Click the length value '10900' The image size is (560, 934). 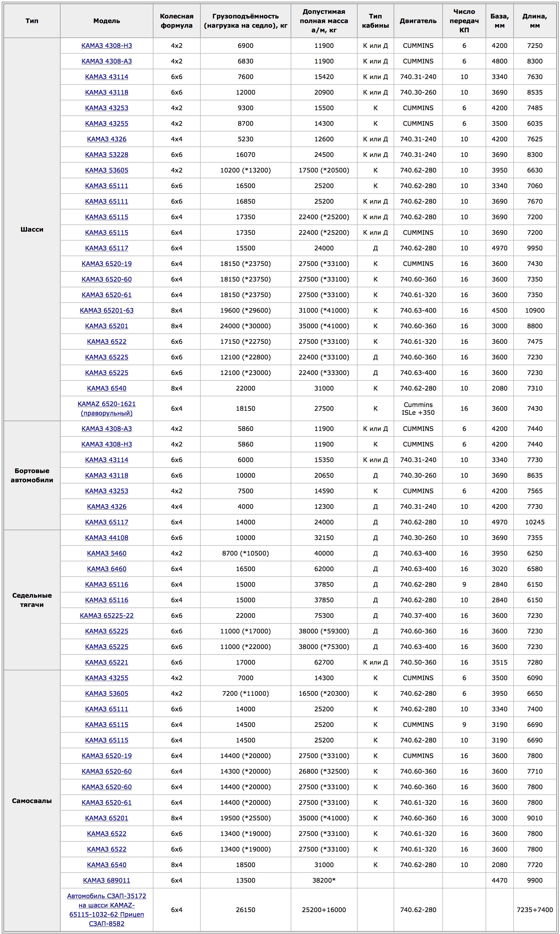pyautogui.click(x=535, y=311)
